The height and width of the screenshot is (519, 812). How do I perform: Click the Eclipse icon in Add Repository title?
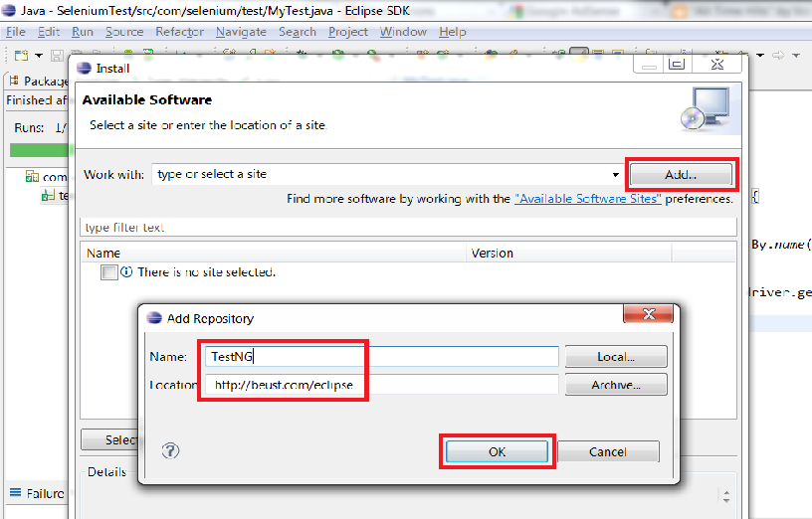(154, 318)
